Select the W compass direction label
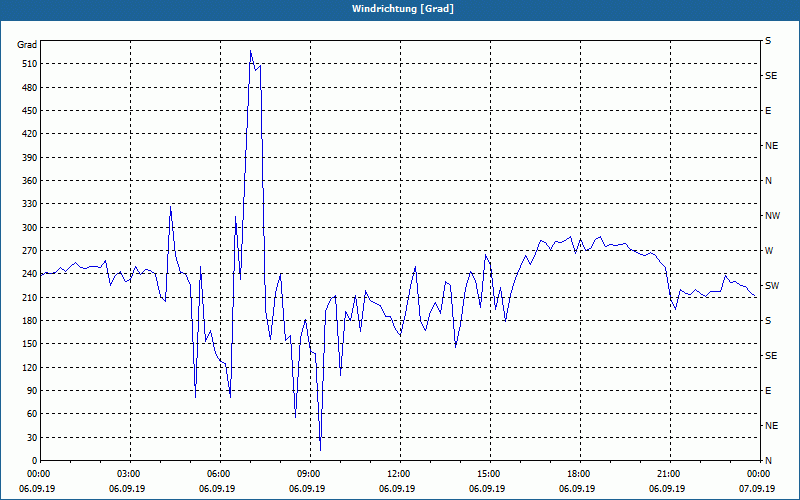Screen dimensions: 800x500 click(769, 251)
